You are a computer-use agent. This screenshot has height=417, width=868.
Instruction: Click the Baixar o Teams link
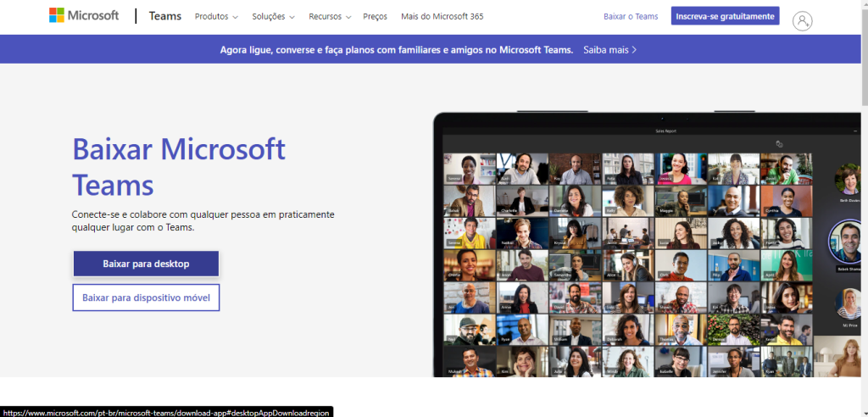pyautogui.click(x=631, y=17)
